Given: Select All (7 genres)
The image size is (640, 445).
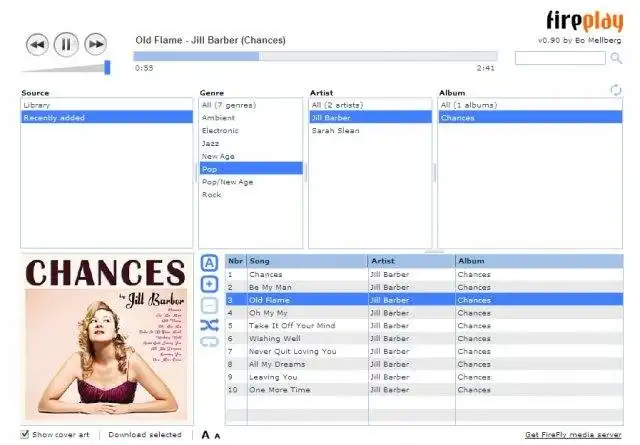Looking at the screenshot, I should [251, 105].
